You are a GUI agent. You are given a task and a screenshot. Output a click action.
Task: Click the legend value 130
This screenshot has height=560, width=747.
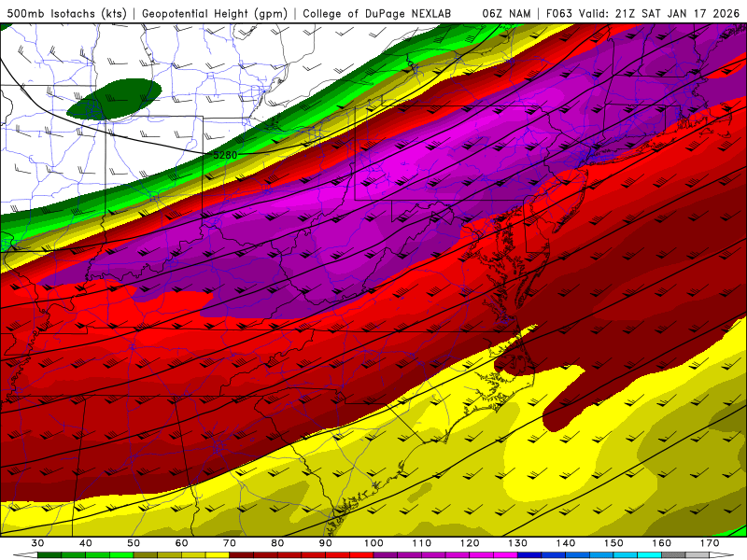(x=518, y=543)
